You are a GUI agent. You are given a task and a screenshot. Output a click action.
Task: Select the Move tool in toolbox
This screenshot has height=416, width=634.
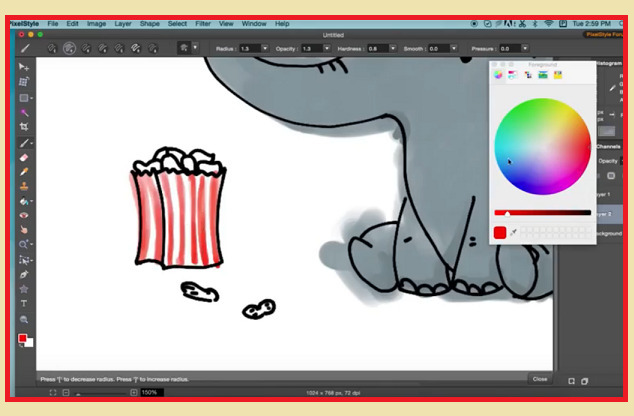point(24,67)
